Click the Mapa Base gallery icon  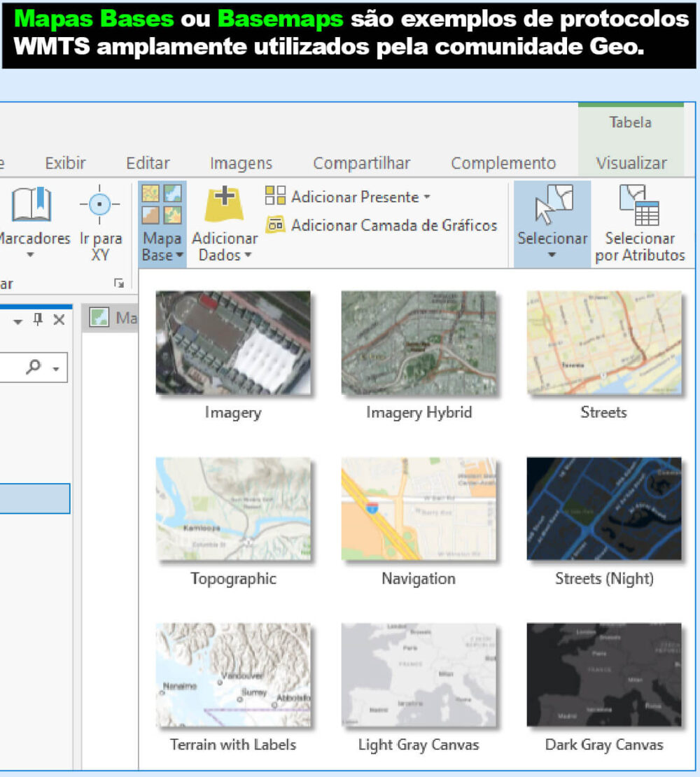[162, 204]
